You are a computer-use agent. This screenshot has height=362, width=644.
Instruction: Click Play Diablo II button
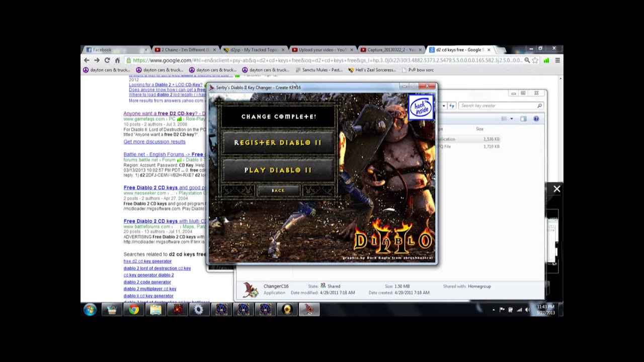click(x=278, y=170)
